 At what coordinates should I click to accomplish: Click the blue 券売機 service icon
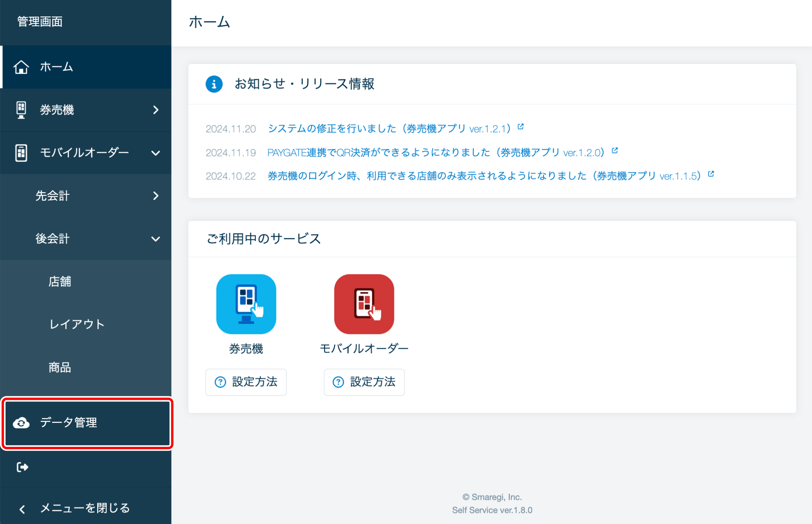coord(246,304)
